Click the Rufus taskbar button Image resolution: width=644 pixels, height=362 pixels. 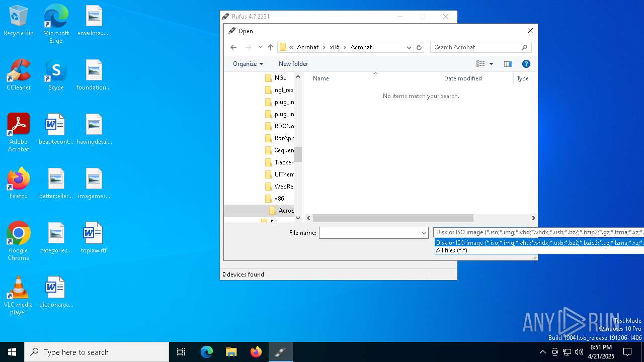[280, 352]
